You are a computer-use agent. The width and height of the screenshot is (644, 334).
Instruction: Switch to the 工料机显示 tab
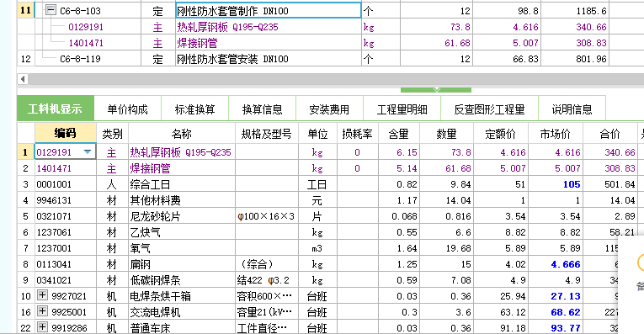point(55,109)
